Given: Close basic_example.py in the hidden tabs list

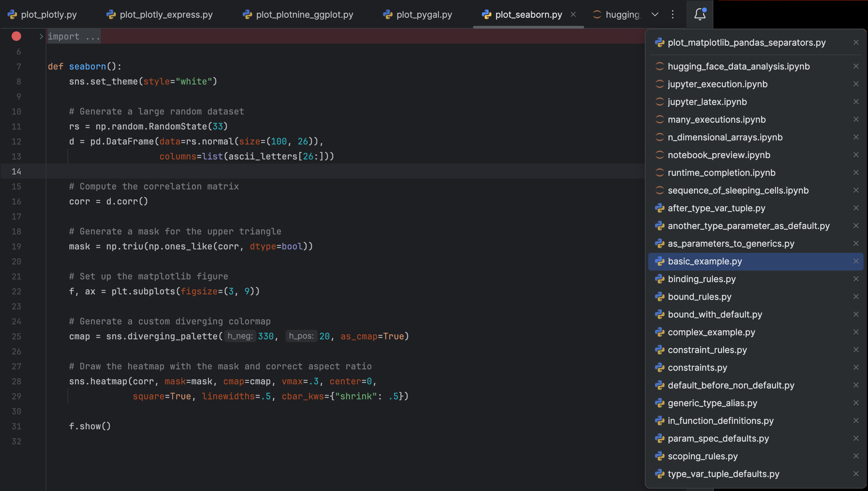Looking at the screenshot, I should click(x=856, y=261).
